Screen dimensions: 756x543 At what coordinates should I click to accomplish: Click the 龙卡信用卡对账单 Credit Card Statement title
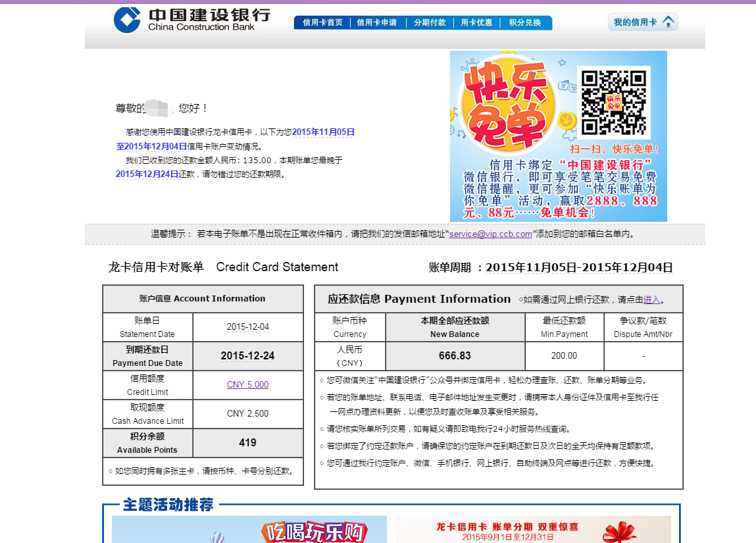pos(223,267)
